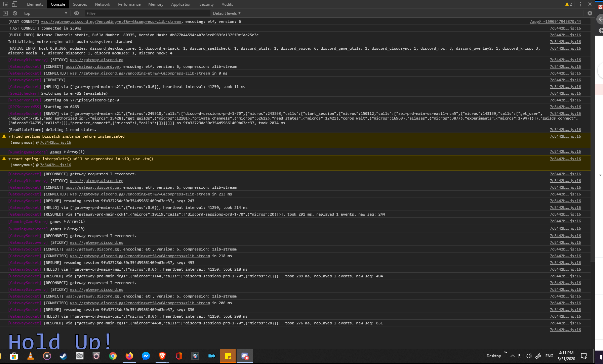
Task: Toggle the device toolbar icon
Action: (14, 4)
